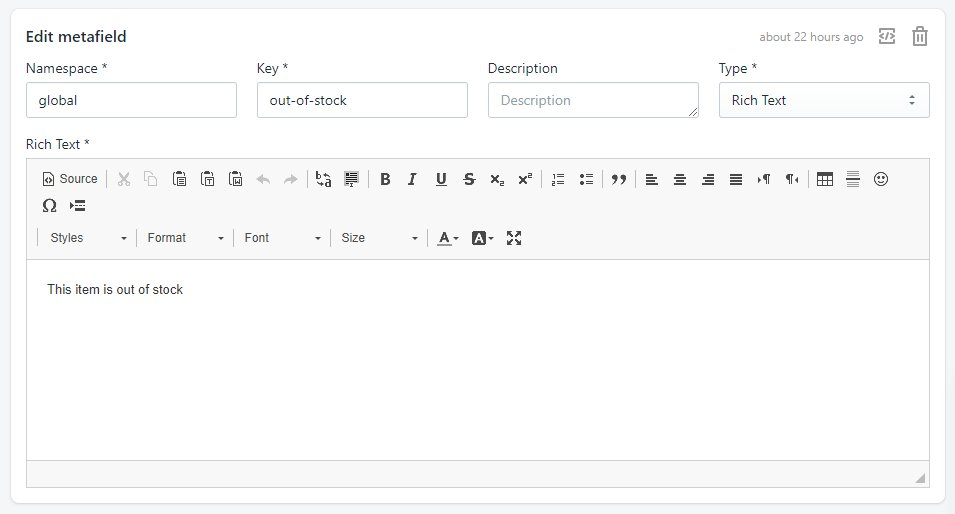Toggle Underline text formatting

[441, 179]
